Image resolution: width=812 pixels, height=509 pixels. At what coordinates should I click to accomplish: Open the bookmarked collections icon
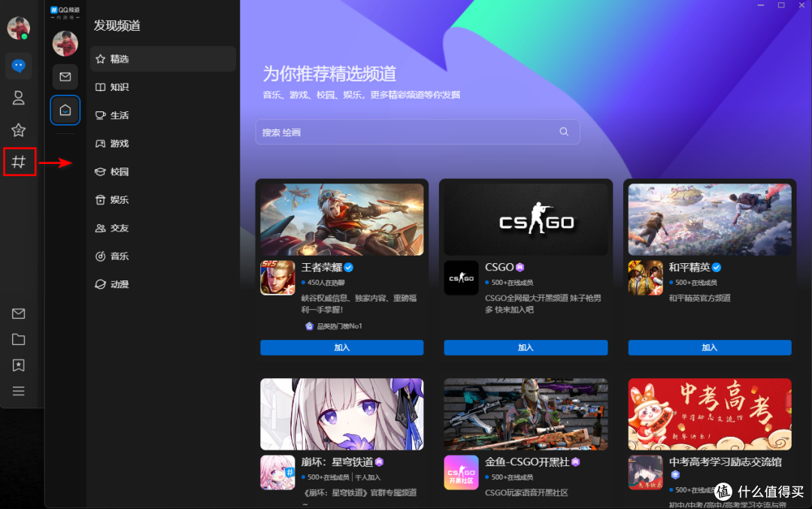tap(18, 365)
